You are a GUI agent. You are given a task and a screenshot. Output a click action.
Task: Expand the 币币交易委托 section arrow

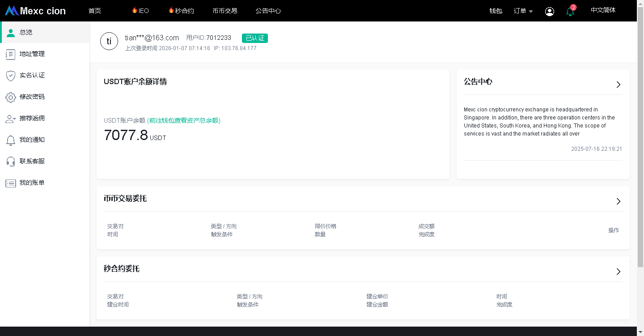click(x=618, y=201)
